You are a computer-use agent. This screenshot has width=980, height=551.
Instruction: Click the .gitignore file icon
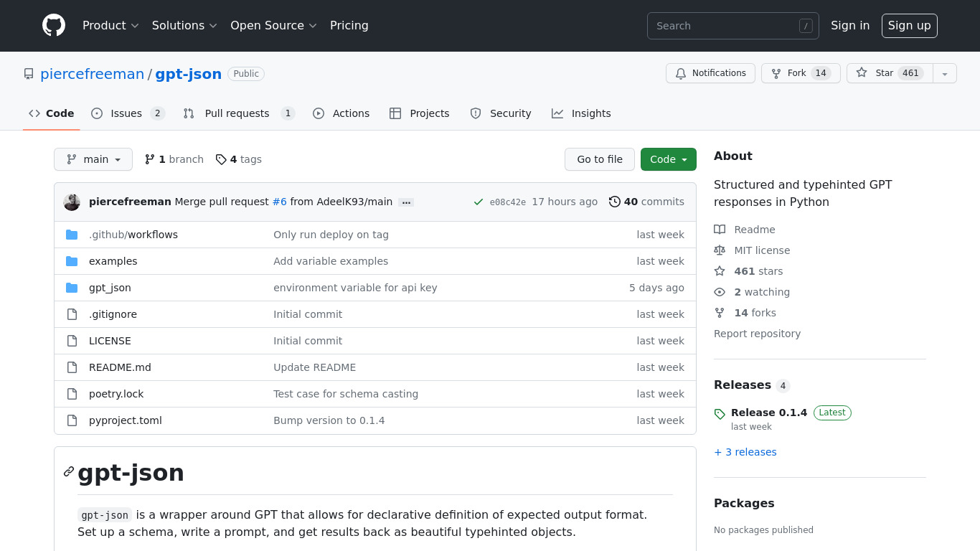point(72,314)
